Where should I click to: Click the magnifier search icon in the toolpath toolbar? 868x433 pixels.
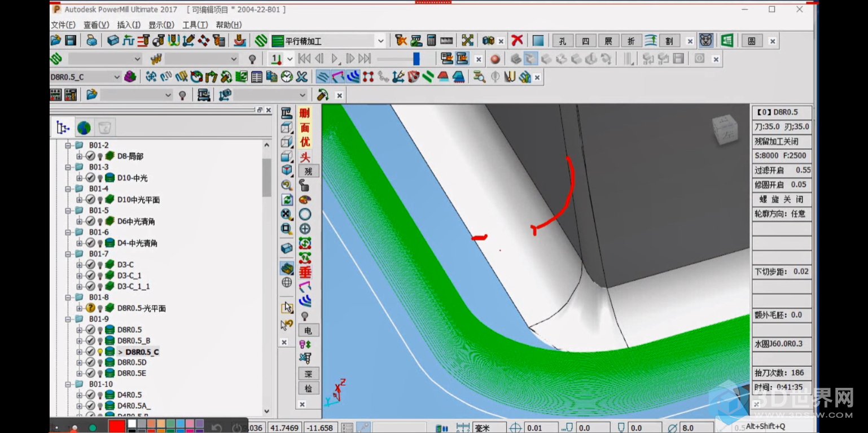pos(479,77)
